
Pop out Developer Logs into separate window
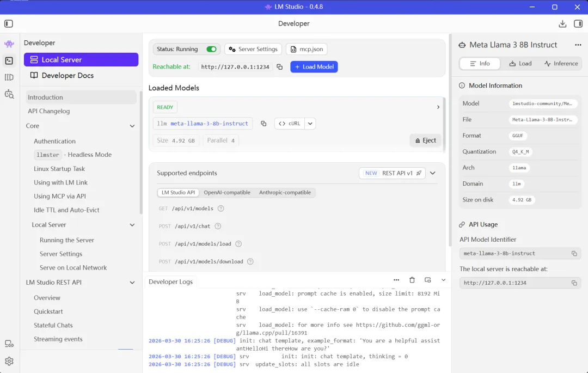(x=427, y=280)
